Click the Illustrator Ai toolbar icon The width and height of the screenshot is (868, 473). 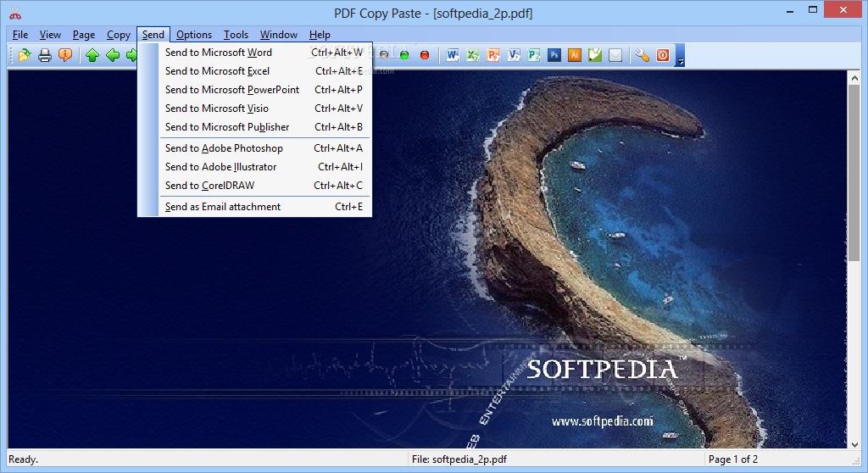(x=575, y=55)
